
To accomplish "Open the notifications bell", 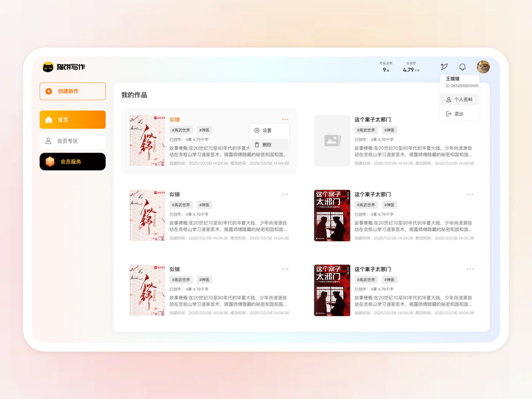I will (462, 67).
